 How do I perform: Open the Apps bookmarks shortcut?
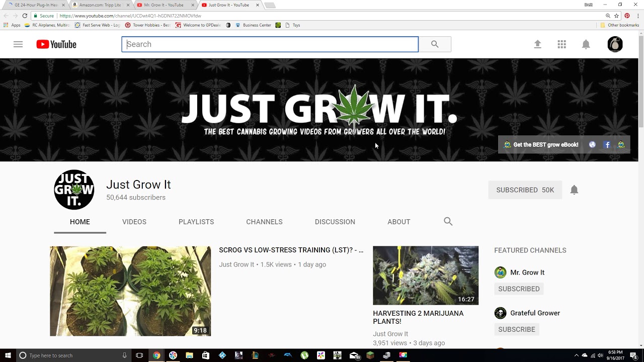click(12, 25)
